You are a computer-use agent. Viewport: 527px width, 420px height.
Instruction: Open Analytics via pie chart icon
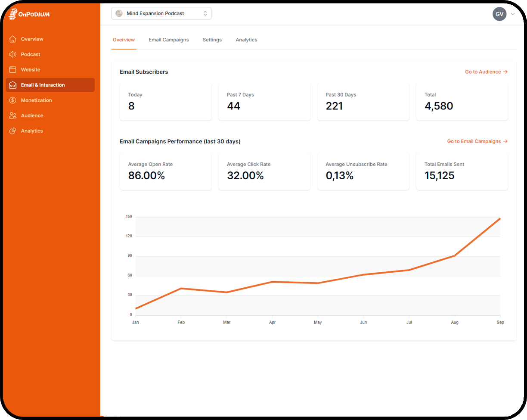point(13,131)
